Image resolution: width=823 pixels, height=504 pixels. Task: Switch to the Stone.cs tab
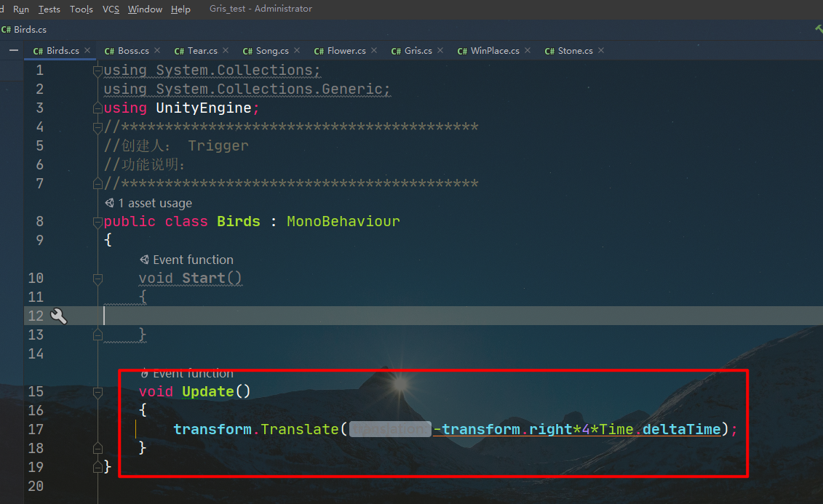[576, 51]
